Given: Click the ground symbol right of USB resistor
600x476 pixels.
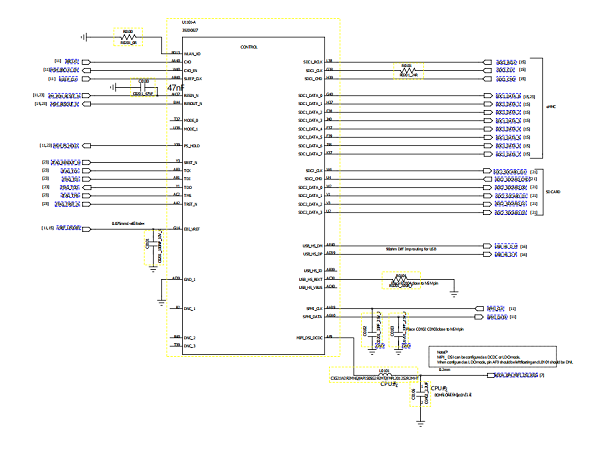Looking at the screenshot, I should coord(453,293).
